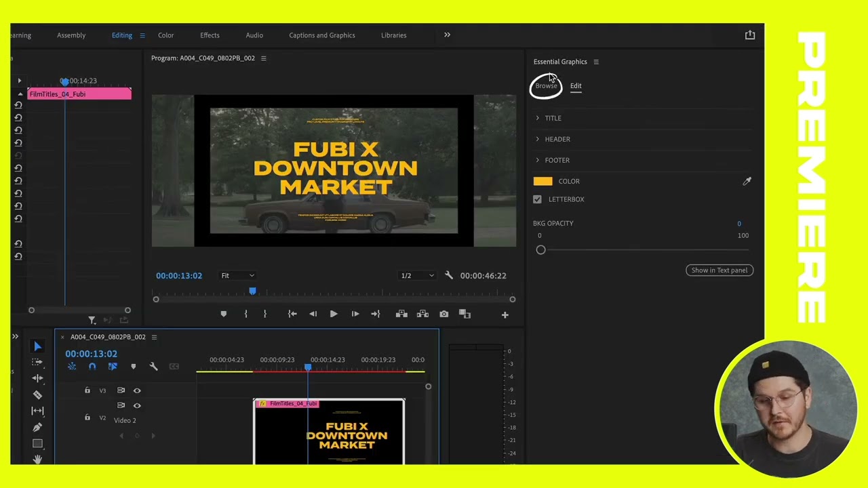Open the Program monitor panel menu
Image resolution: width=868 pixels, height=488 pixels.
coord(264,58)
